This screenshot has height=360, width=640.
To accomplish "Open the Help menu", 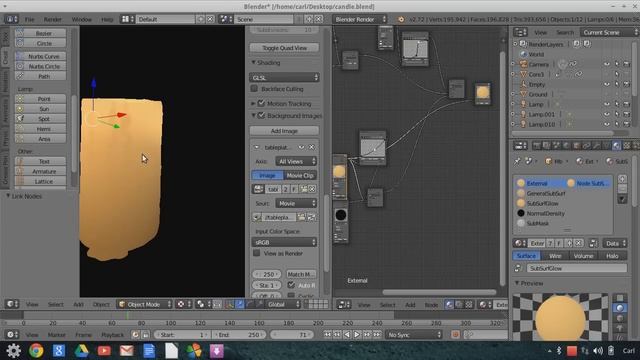I will pyautogui.click(x=107, y=19).
